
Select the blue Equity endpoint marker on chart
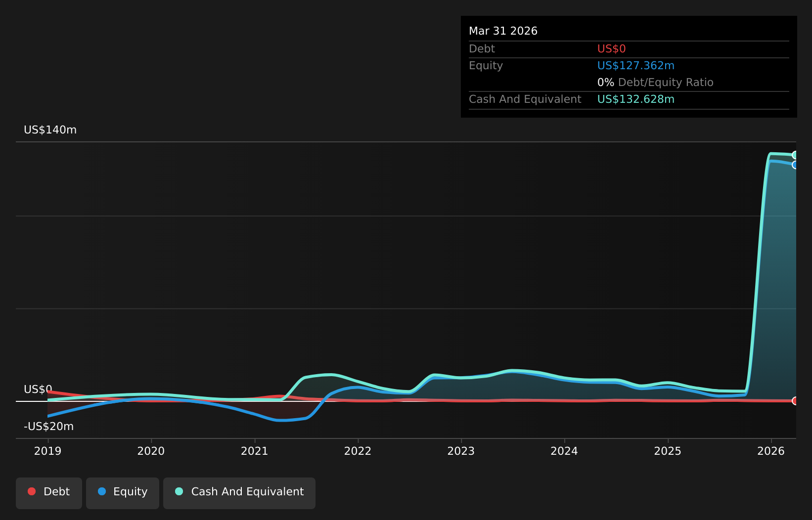[x=795, y=165]
